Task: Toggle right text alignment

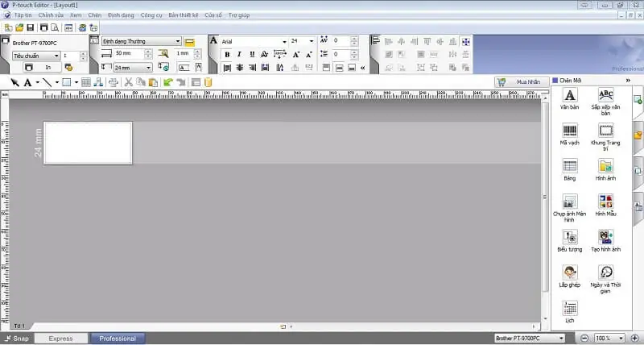Action: [x=252, y=68]
